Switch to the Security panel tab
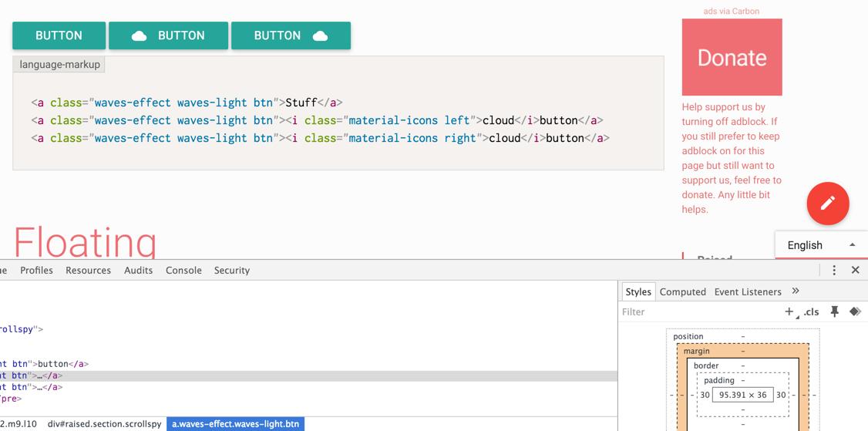The width and height of the screenshot is (868, 431). click(x=231, y=271)
